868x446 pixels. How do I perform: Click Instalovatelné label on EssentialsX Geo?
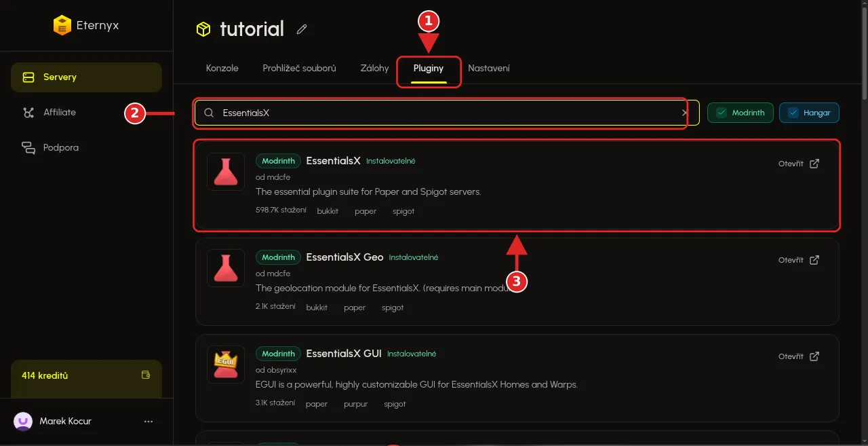click(414, 258)
